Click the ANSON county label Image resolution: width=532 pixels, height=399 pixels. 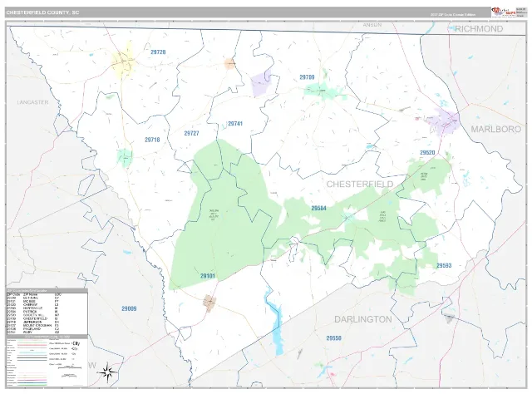pos(372,25)
